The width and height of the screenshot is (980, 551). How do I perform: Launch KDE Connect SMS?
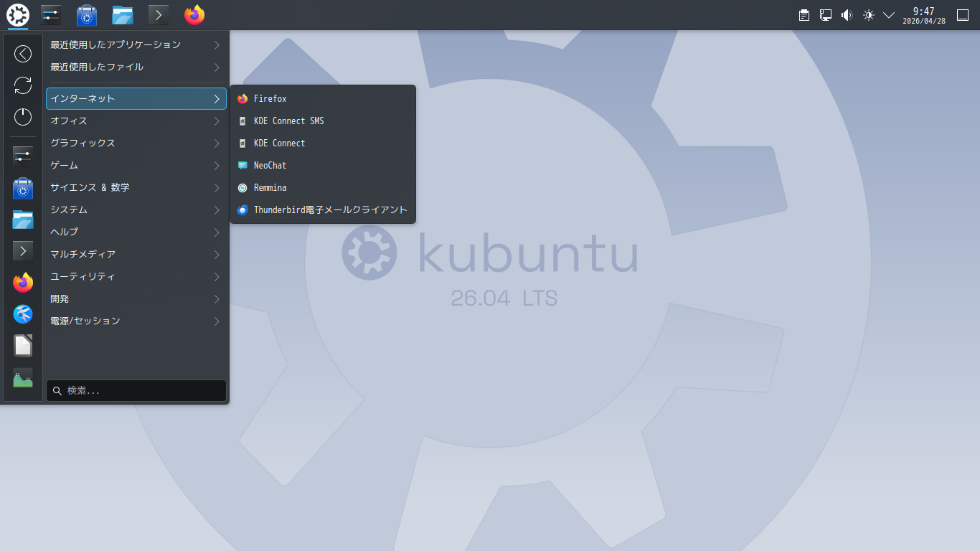288,121
